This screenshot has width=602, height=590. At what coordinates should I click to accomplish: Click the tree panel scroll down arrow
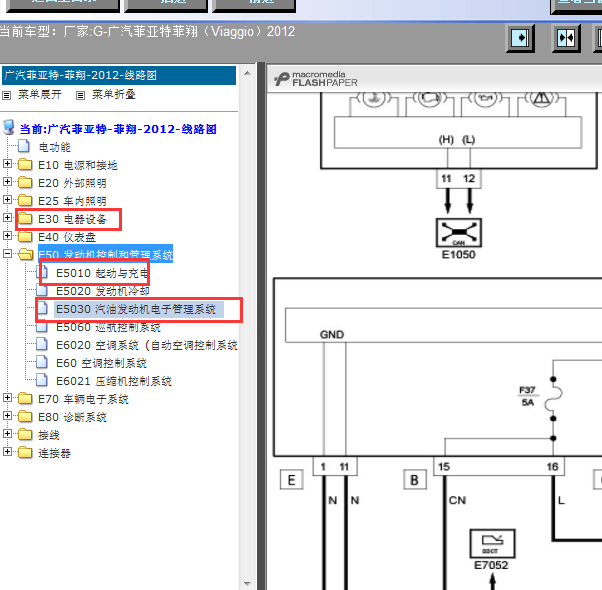[x=247, y=584]
